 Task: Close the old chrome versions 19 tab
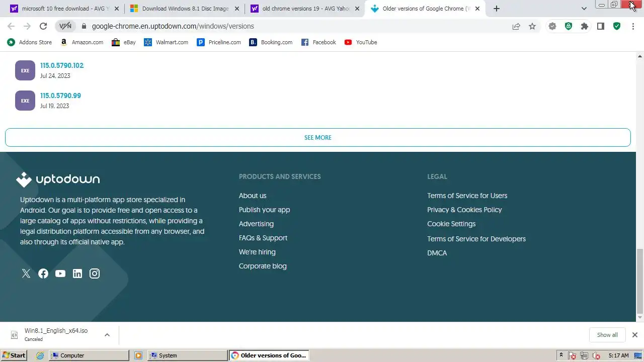tap(357, 9)
